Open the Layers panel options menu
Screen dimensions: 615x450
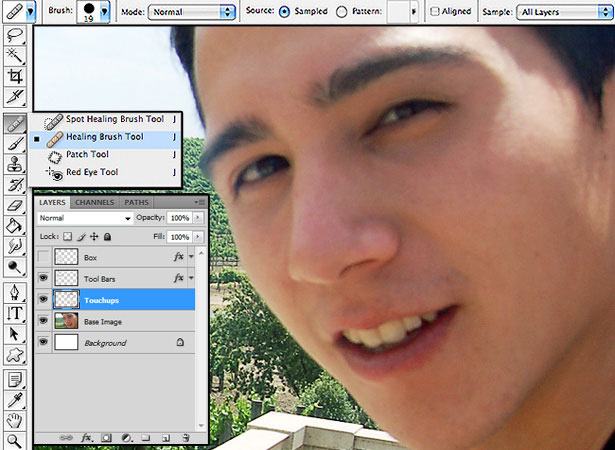[x=200, y=202]
